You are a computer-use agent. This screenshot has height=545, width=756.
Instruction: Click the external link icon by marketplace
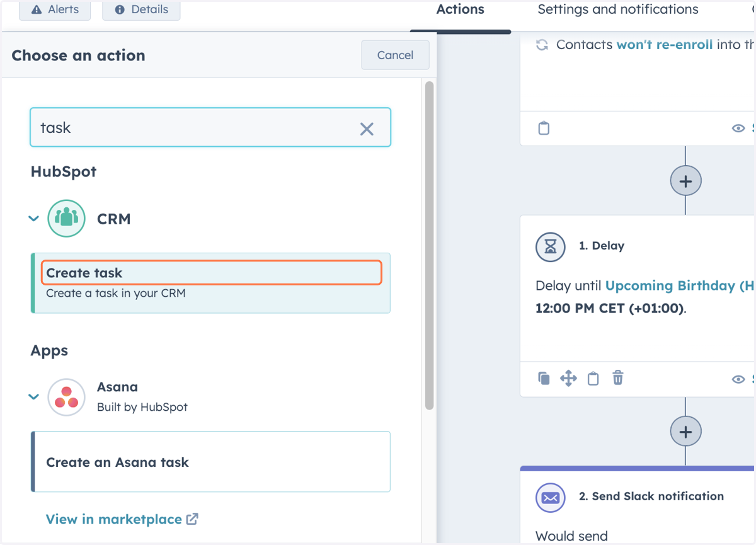192,519
